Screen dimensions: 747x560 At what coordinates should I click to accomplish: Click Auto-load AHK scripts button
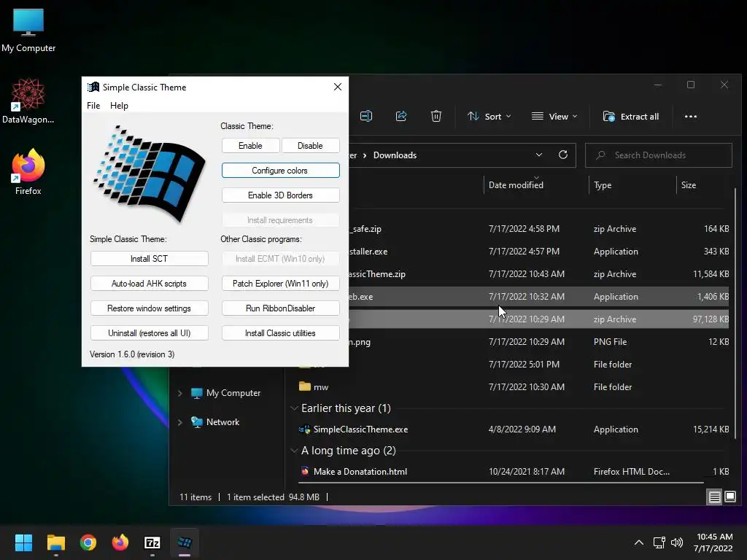click(x=149, y=283)
